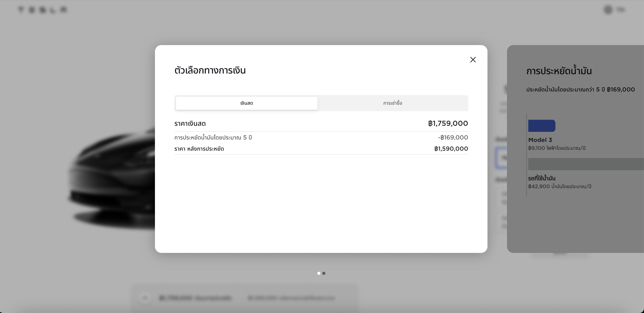Click the การประหยัดน้ำมัน card heading
Screen dimensions: 644x313
tap(559, 70)
